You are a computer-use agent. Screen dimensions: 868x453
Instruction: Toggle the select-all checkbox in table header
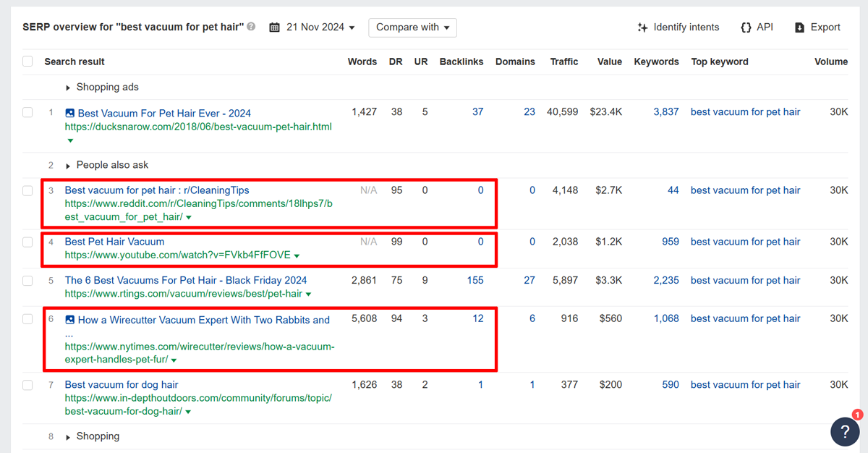27,62
